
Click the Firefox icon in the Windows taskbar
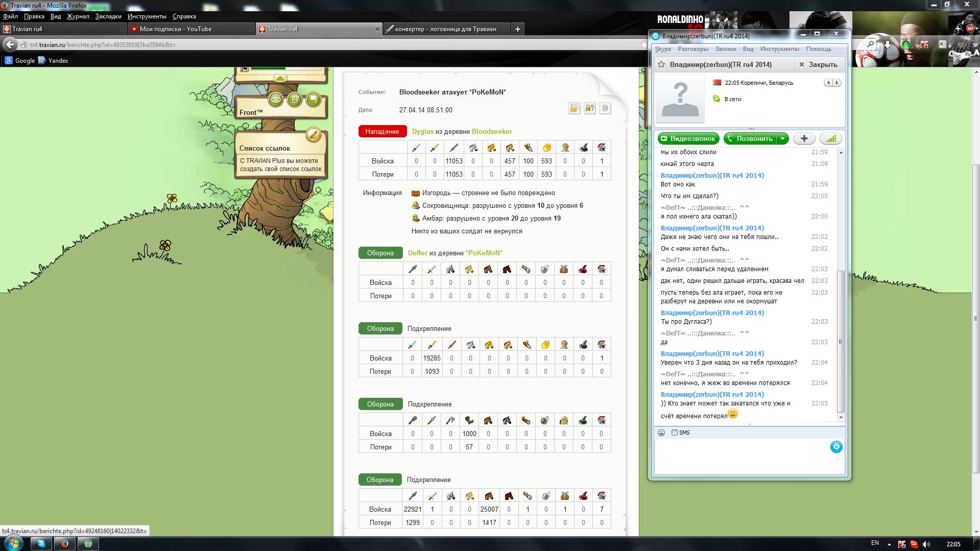65,543
